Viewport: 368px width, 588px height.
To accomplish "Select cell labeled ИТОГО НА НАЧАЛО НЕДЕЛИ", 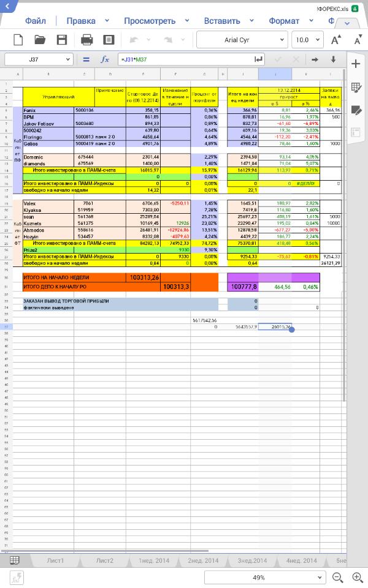I will [x=74, y=277].
